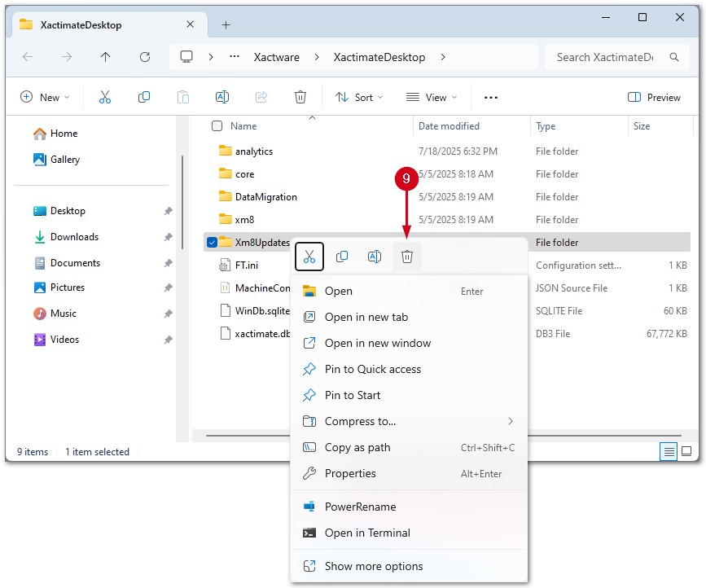The height and width of the screenshot is (588, 706).
Task: Click the XactimateDesktop breadcrumb
Action: pyautogui.click(x=379, y=57)
